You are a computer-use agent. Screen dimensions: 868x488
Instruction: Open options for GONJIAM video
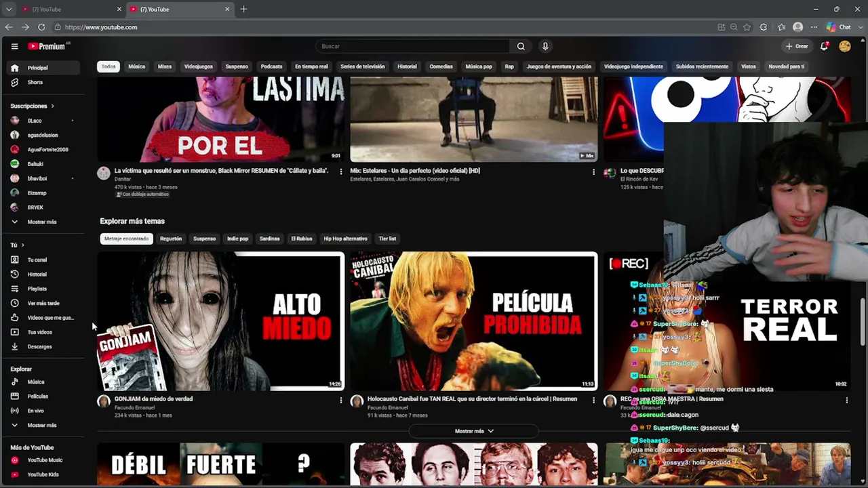[341, 401]
